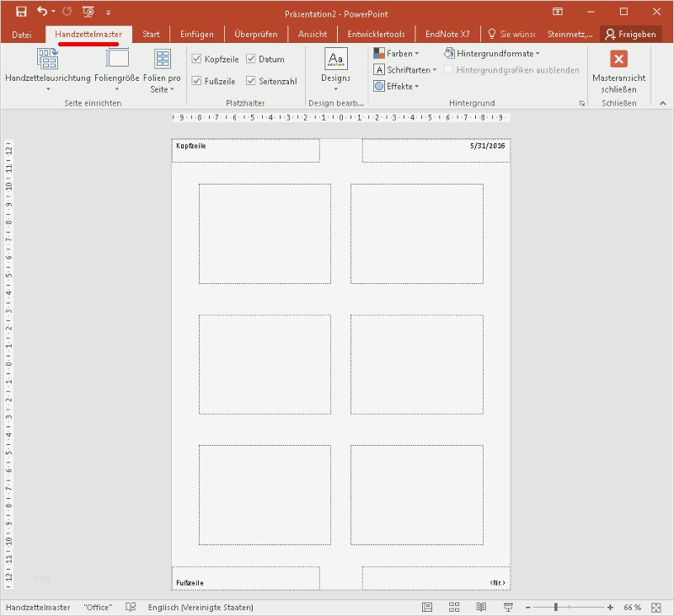Screen dimensions: 674x616
Task: Start slideshow from status bar icon
Action: point(507,607)
